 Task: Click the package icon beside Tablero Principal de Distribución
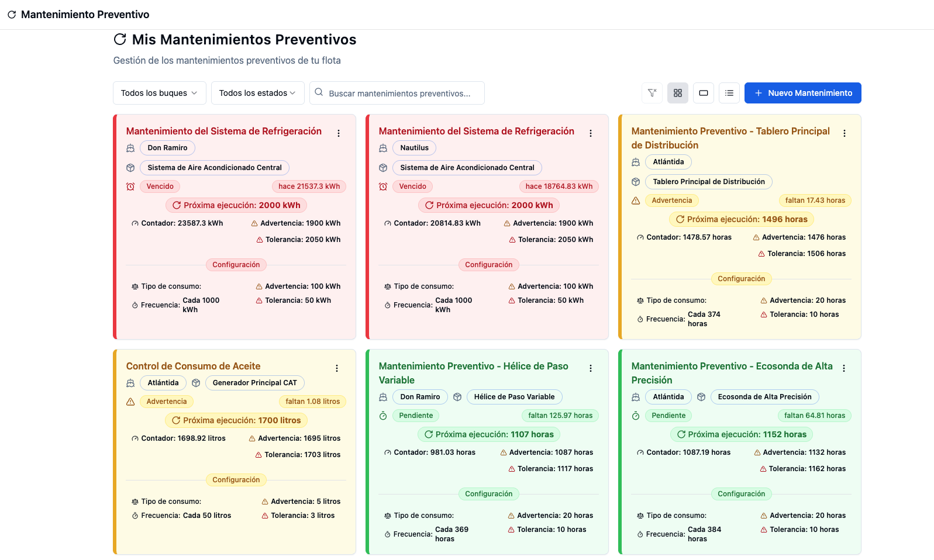[636, 181]
